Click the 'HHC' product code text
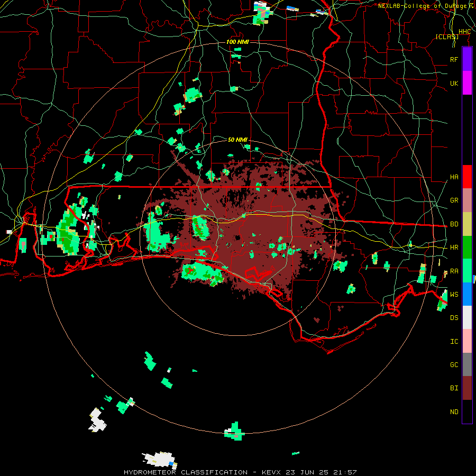476x476 pixels. click(x=464, y=32)
